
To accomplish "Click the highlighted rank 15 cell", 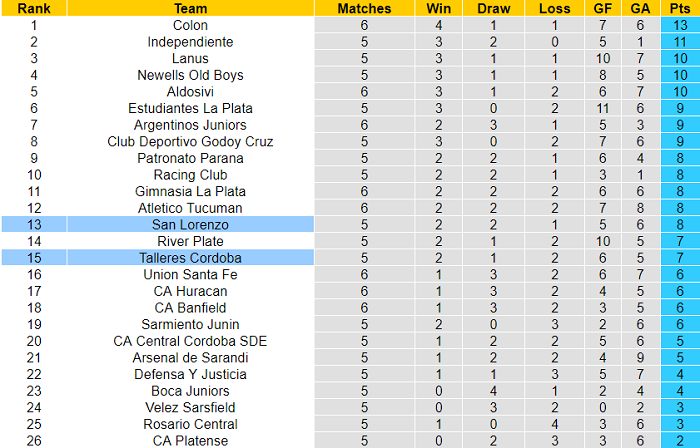I will click(33, 258).
